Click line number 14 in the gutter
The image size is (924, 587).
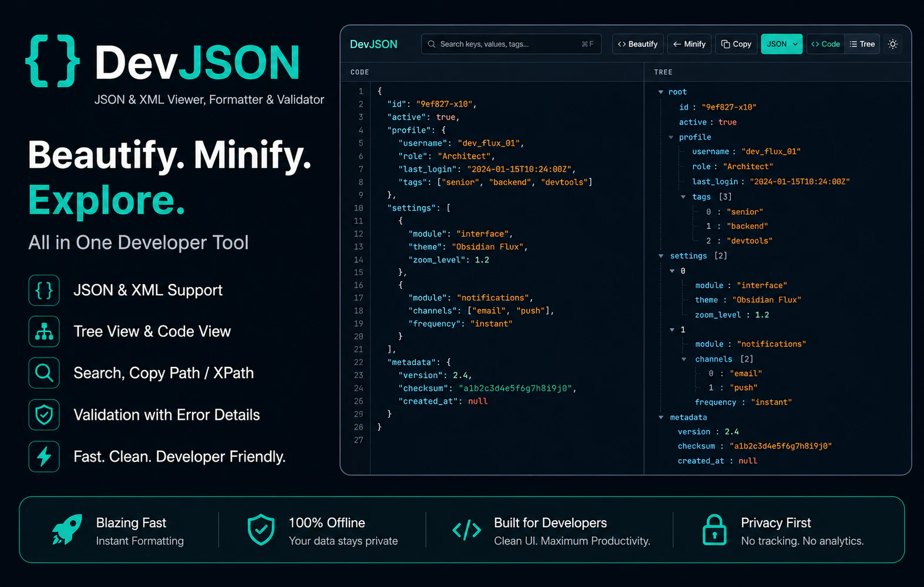(x=358, y=260)
